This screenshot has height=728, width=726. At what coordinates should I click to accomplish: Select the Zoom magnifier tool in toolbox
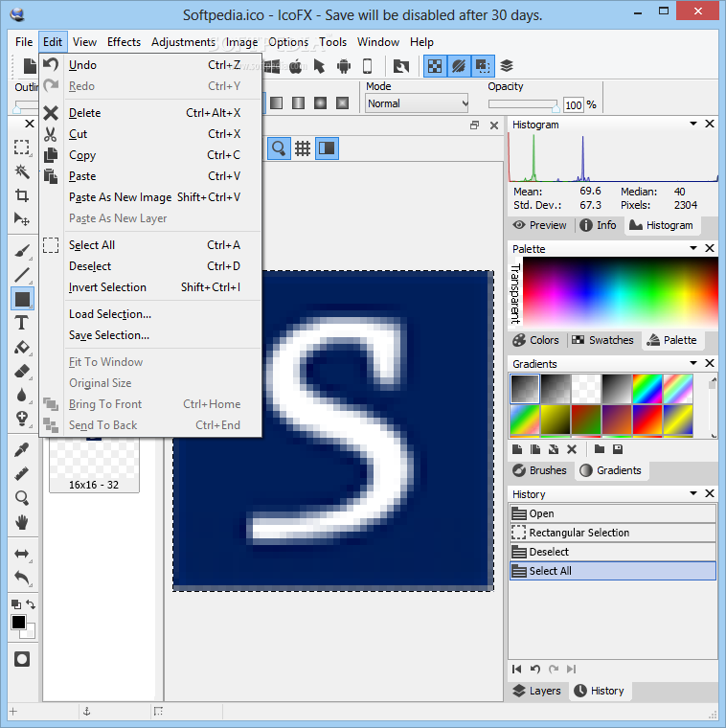(22, 498)
